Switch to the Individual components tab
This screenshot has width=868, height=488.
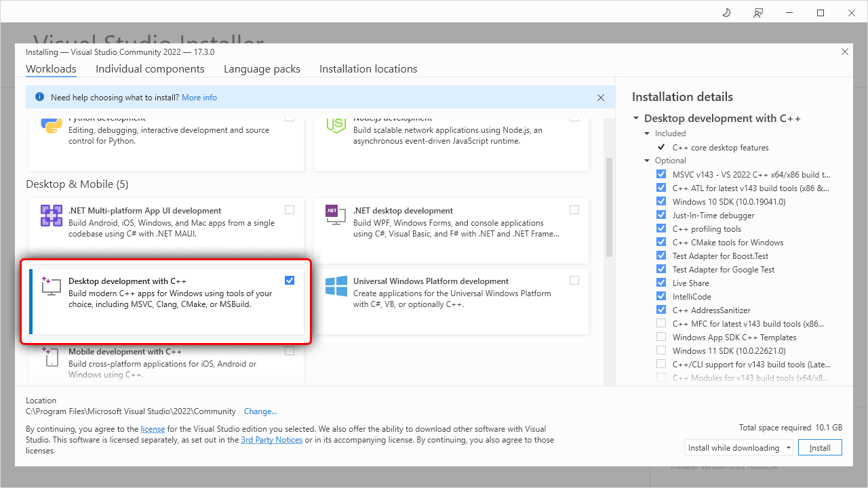(x=150, y=69)
